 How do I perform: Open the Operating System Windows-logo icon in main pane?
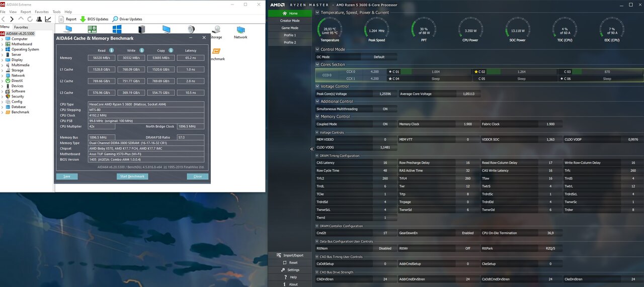(x=117, y=29)
